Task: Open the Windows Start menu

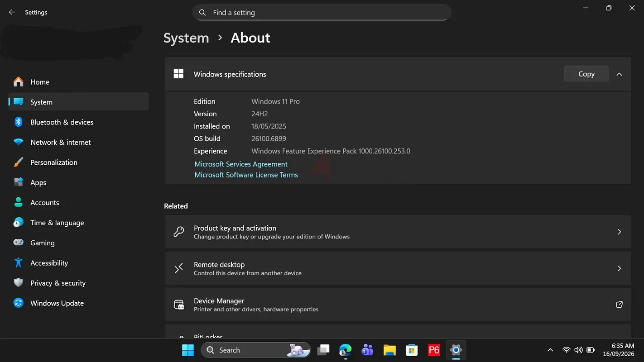Action: click(188, 350)
